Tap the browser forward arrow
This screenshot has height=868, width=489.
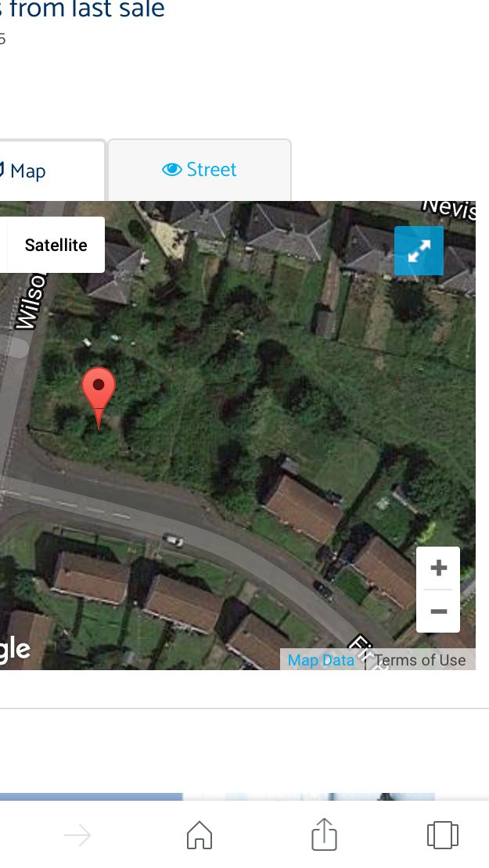[77, 835]
